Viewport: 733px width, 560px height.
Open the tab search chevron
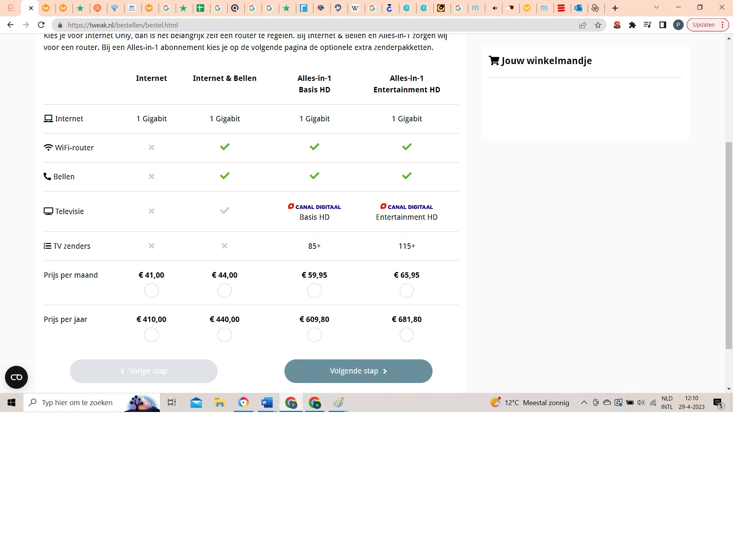point(656,7)
